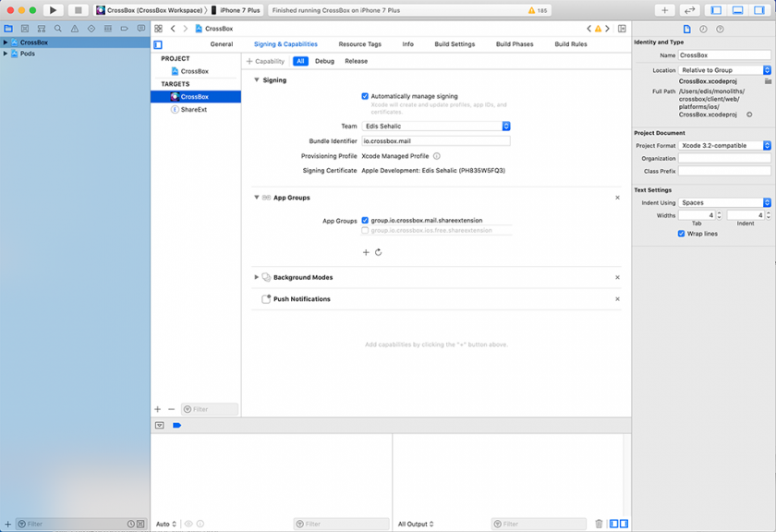Image resolution: width=776 pixels, height=532 pixels.
Task: Switch to the Build Phases tab
Action: pyautogui.click(x=515, y=44)
